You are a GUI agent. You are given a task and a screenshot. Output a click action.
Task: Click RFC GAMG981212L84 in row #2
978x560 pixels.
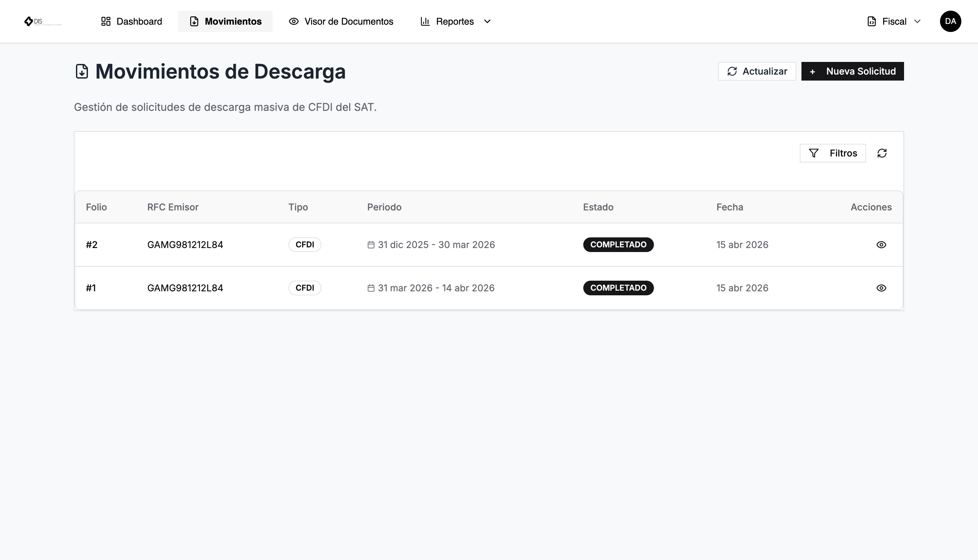[185, 245]
